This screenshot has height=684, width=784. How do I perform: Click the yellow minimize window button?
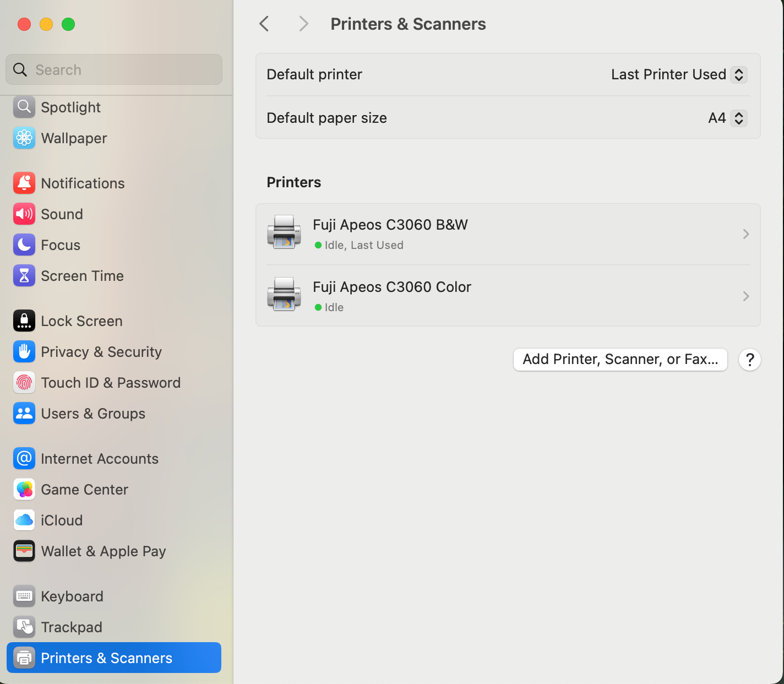pos(46,24)
